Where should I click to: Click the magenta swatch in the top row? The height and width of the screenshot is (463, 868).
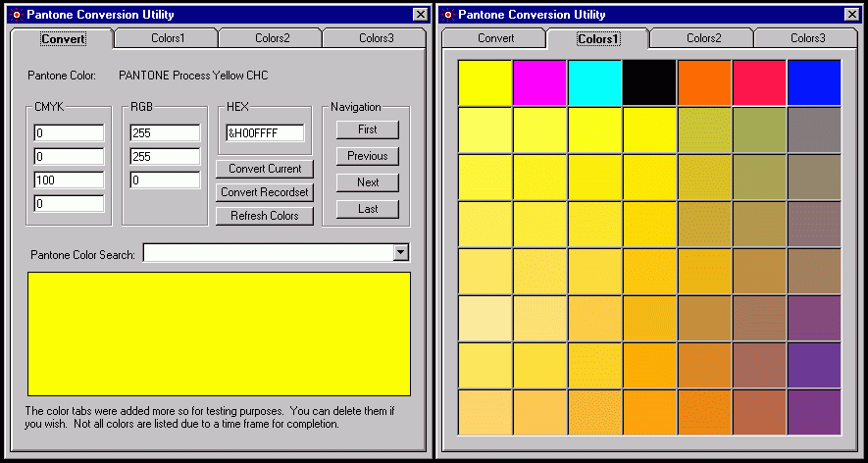pyautogui.click(x=539, y=82)
